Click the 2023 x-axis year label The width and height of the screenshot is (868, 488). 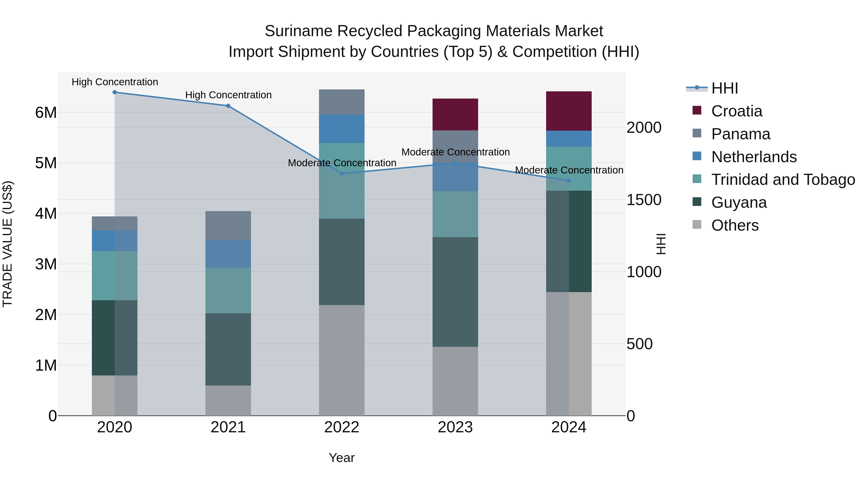tap(455, 427)
